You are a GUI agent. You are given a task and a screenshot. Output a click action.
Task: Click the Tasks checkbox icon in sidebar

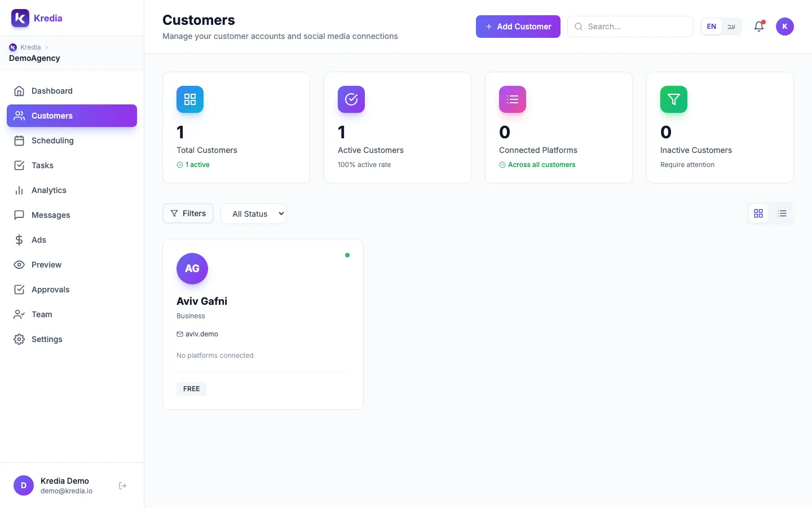coord(19,165)
